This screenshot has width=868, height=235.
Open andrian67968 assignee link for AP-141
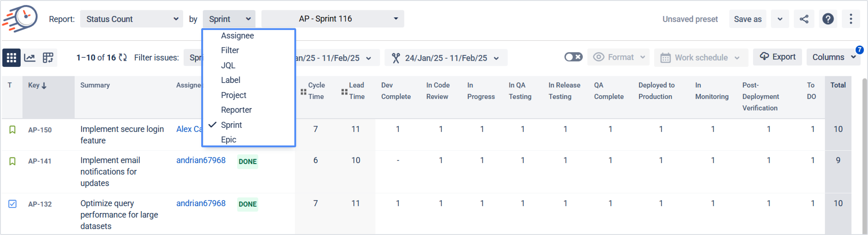201,160
